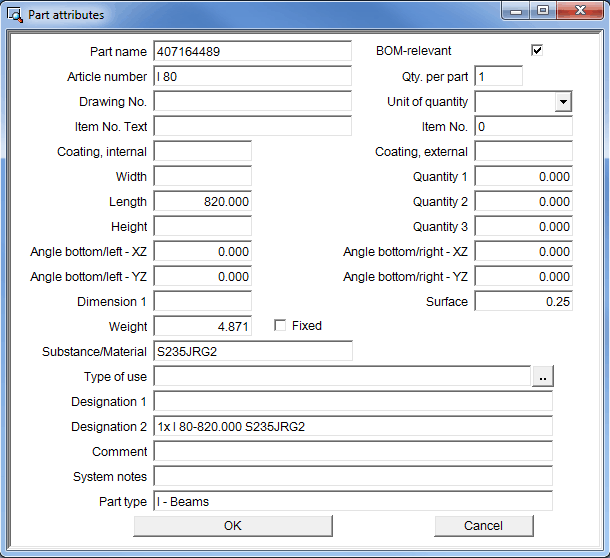Enable the Fixed weight checkbox
The width and height of the screenshot is (610, 558).
pyautogui.click(x=280, y=326)
